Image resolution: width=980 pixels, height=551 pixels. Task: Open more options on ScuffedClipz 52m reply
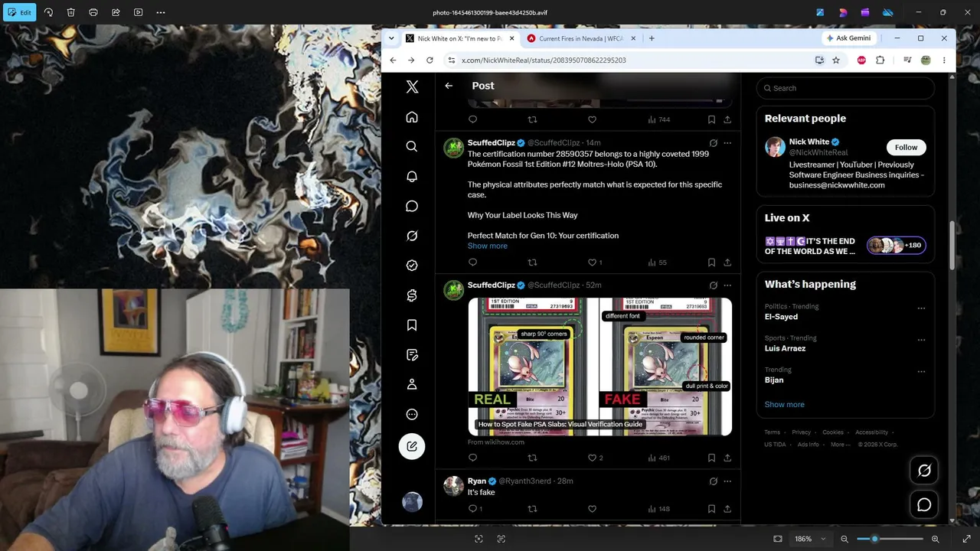pyautogui.click(x=727, y=285)
